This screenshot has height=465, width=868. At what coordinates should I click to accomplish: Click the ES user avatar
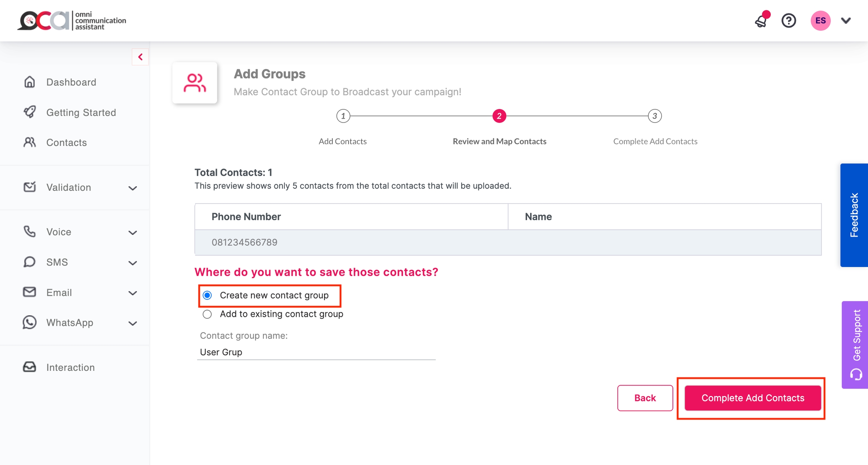821,20
